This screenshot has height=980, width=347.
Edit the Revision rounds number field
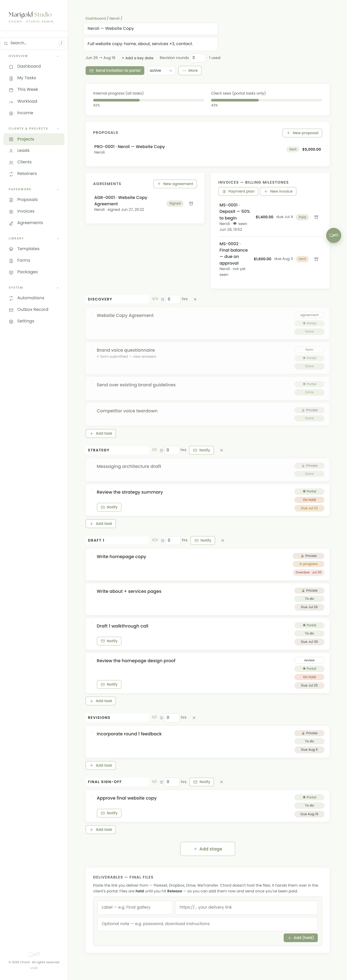198,58
